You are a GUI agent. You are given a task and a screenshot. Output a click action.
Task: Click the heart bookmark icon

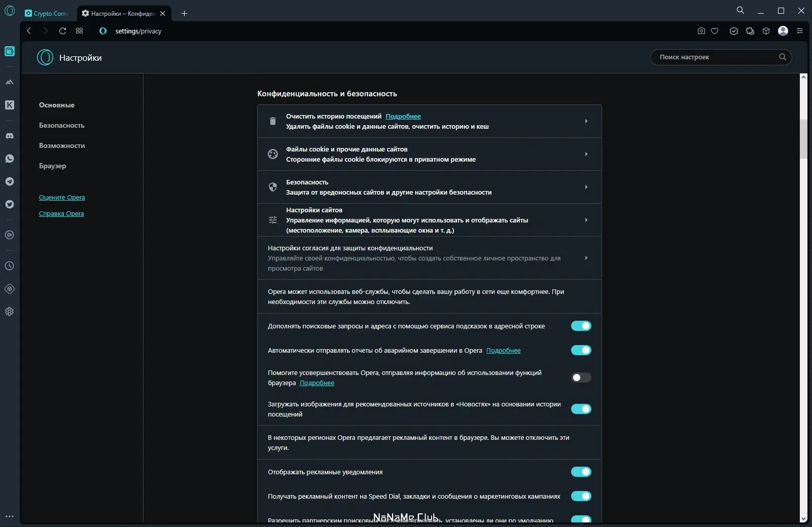coord(715,31)
